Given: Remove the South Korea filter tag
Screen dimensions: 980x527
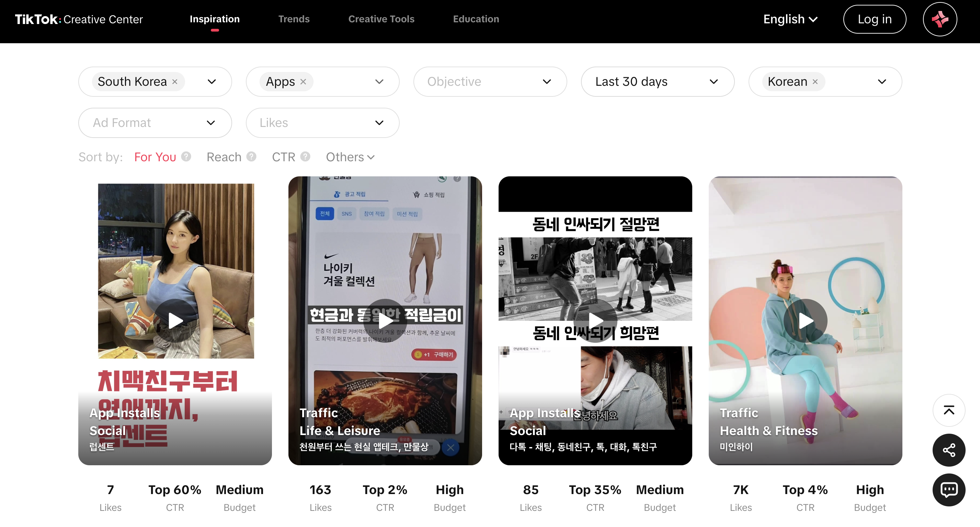Looking at the screenshot, I should (175, 82).
